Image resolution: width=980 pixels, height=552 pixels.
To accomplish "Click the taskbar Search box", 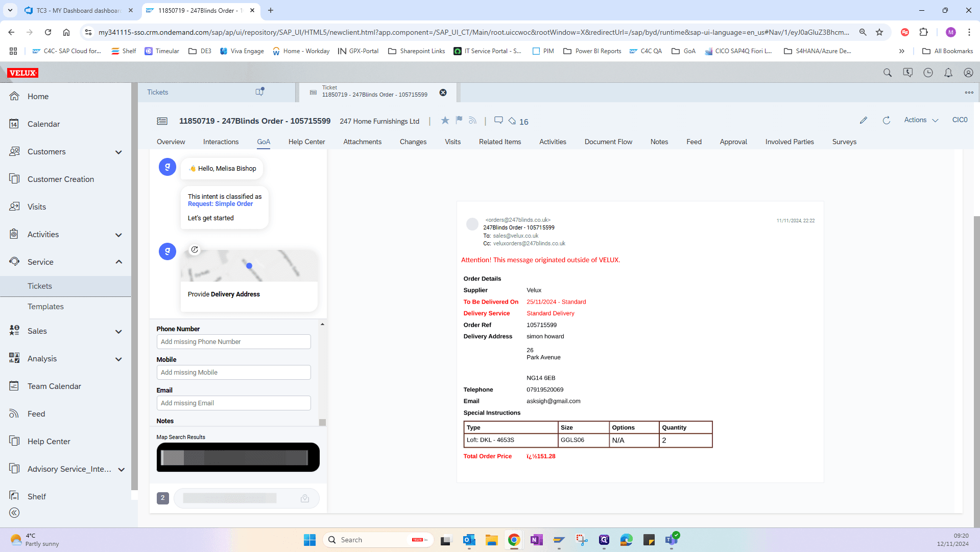I will click(x=378, y=540).
